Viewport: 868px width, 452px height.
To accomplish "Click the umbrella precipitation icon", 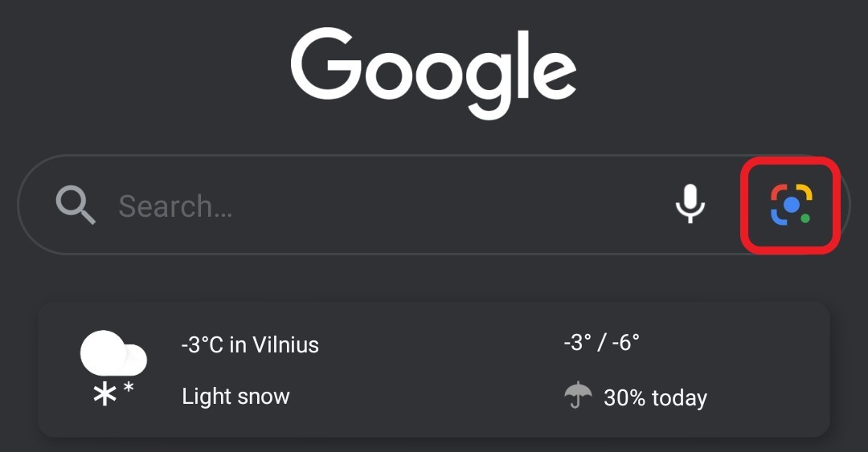I will pyautogui.click(x=578, y=395).
